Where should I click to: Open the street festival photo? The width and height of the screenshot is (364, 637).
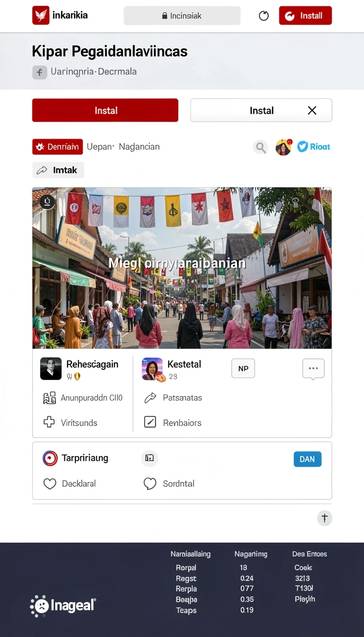tap(182, 268)
